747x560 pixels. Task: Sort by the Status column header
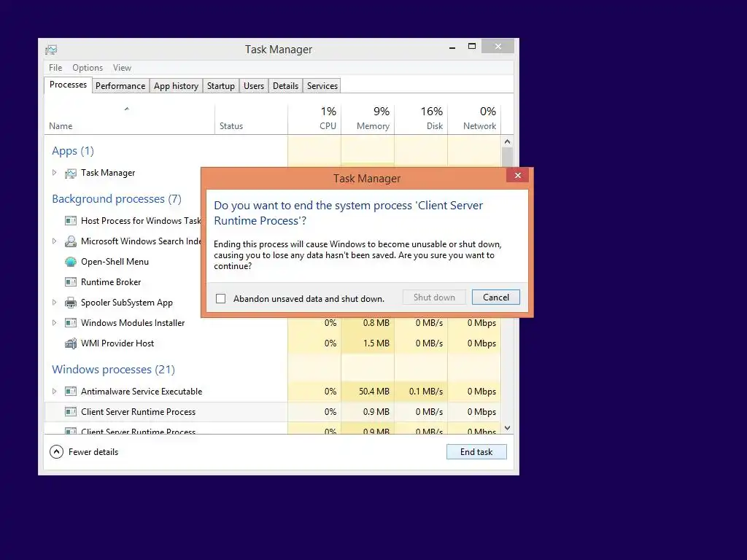(251, 120)
